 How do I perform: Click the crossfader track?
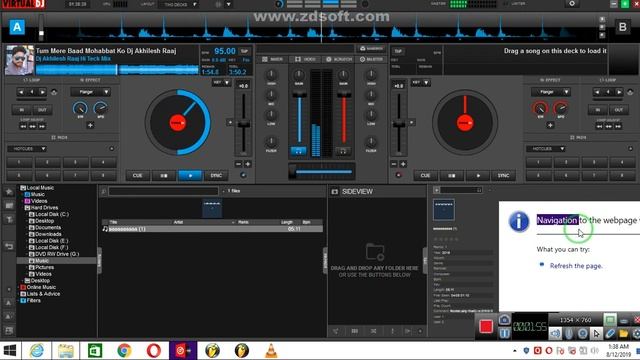[x=322, y=172]
